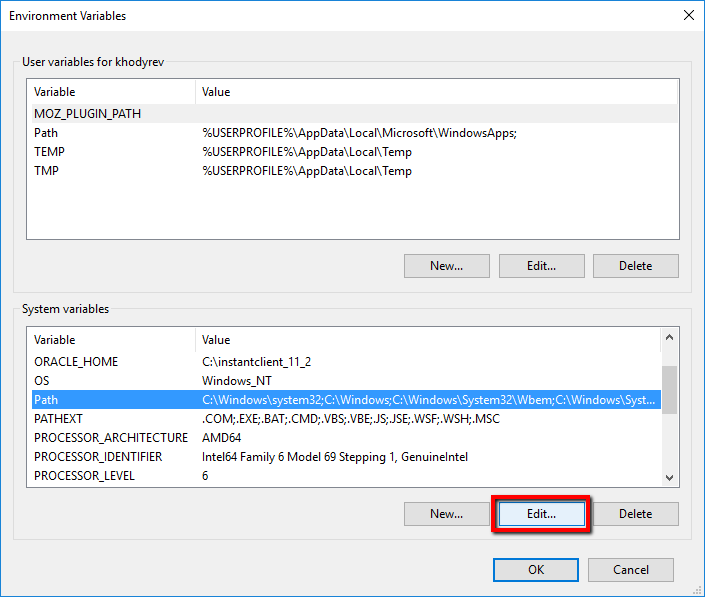Select the MOZ_PLUGIN_PATH user variable

[x=87, y=114]
